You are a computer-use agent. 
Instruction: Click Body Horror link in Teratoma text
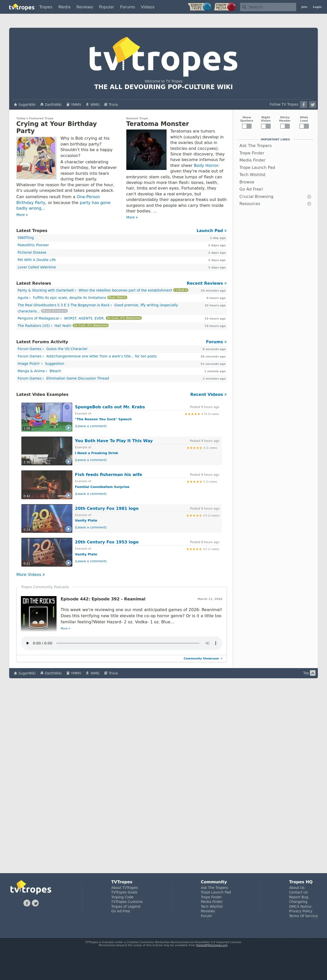coord(206,165)
